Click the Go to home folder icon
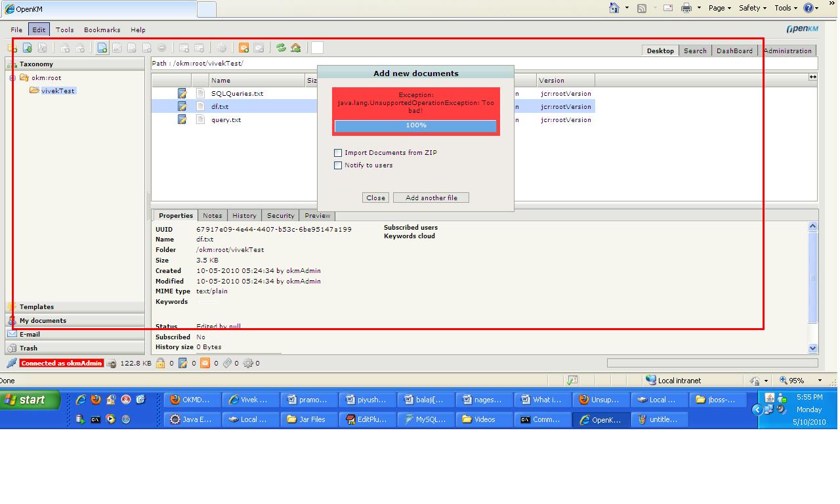Viewport: 840px width, 504px height. (296, 48)
